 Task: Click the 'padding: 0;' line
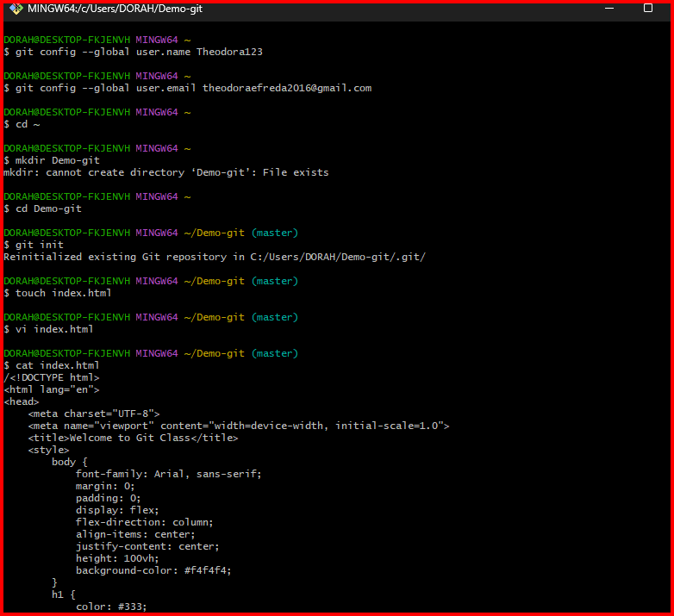(x=109, y=498)
